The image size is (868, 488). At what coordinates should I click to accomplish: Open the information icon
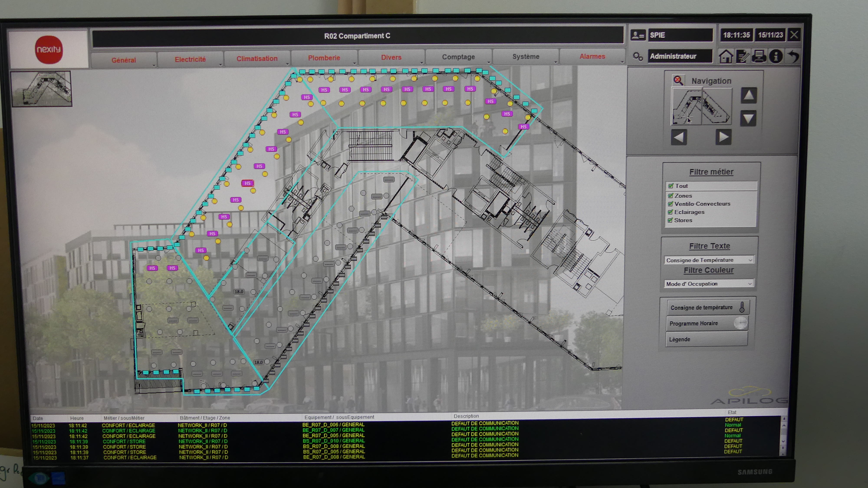point(776,56)
